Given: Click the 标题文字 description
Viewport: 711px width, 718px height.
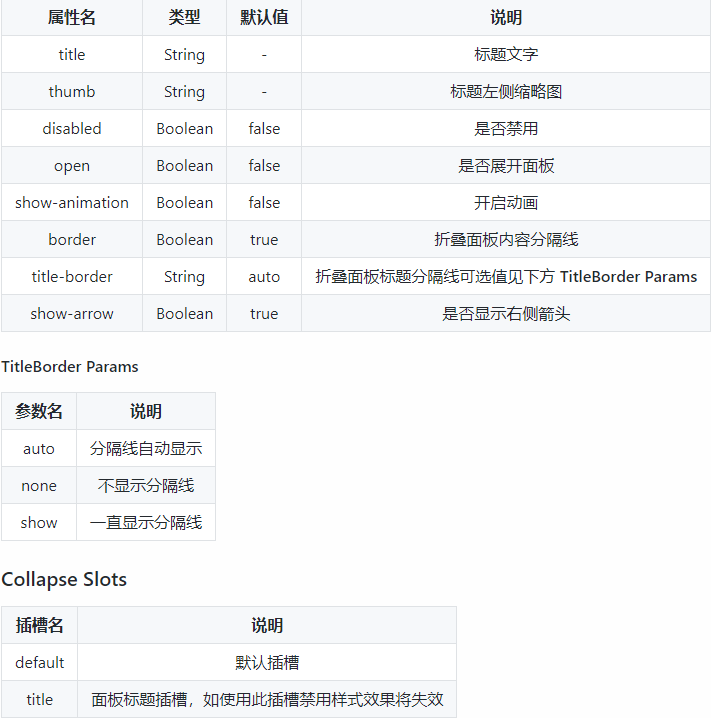Looking at the screenshot, I should pyautogui.click(x=506, y=54).
